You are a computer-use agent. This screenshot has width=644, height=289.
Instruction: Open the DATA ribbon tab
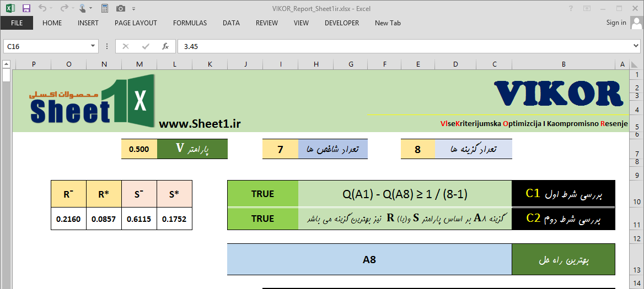(231, 23)
